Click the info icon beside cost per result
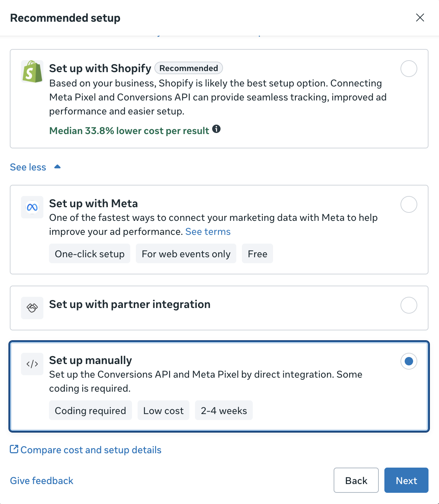The height and width of the screenshot is (504, 439). coord(217,129)
